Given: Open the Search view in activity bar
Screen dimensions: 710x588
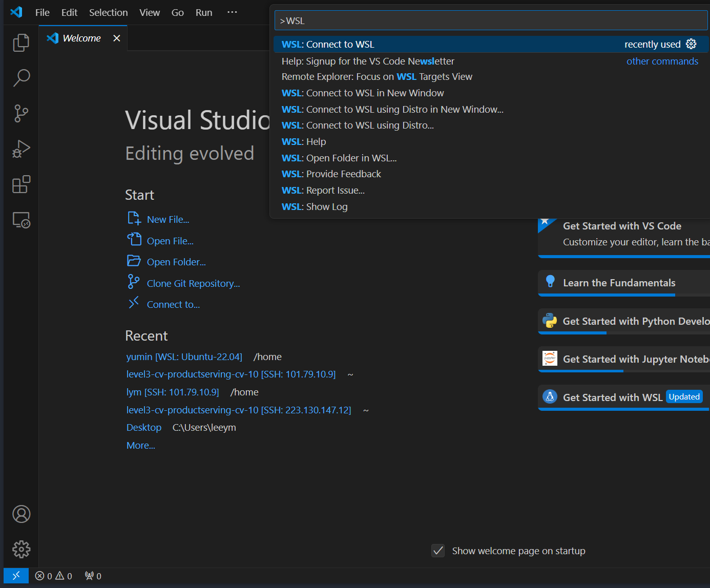Looking at the screenshot, I should click(x=21, y=78).
